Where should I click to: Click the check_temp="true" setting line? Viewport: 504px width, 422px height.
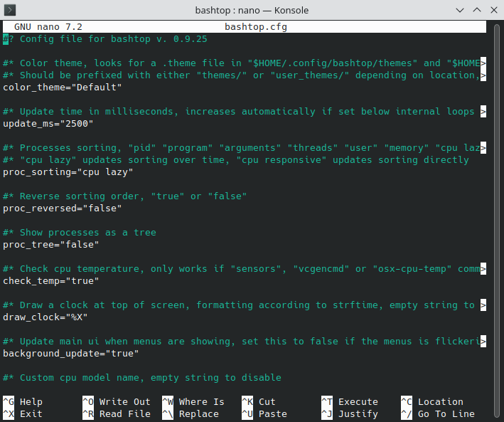50,281
